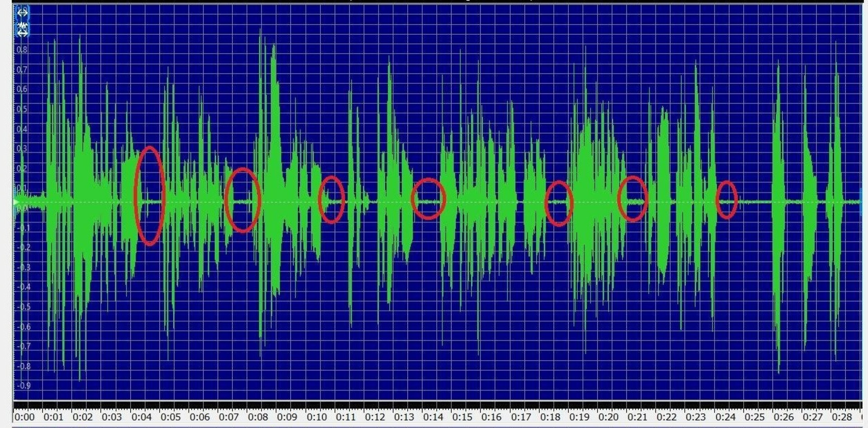The image size is (868, 428).
Task: Jump to 0:05 on the time ruler
Action: coord(170,417)
